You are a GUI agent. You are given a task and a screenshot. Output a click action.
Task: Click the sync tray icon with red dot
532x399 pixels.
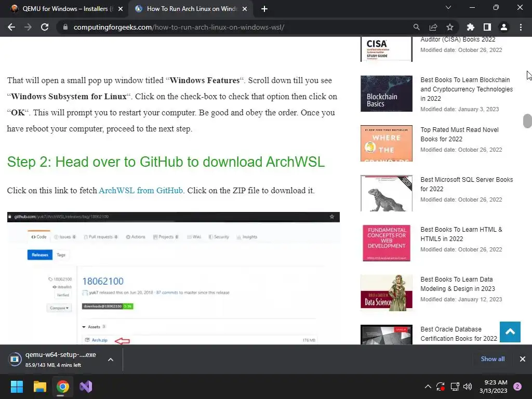coord(441,387)
